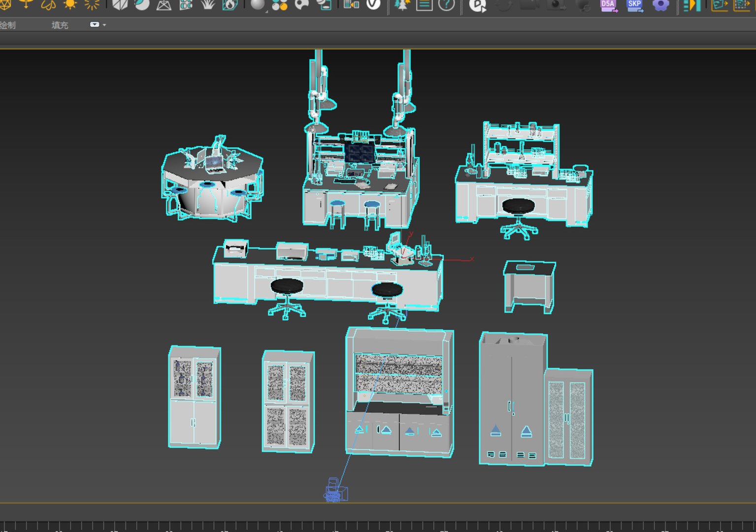Click the paint palette icon
Screen dimensions: 756x532
point(301,4)
